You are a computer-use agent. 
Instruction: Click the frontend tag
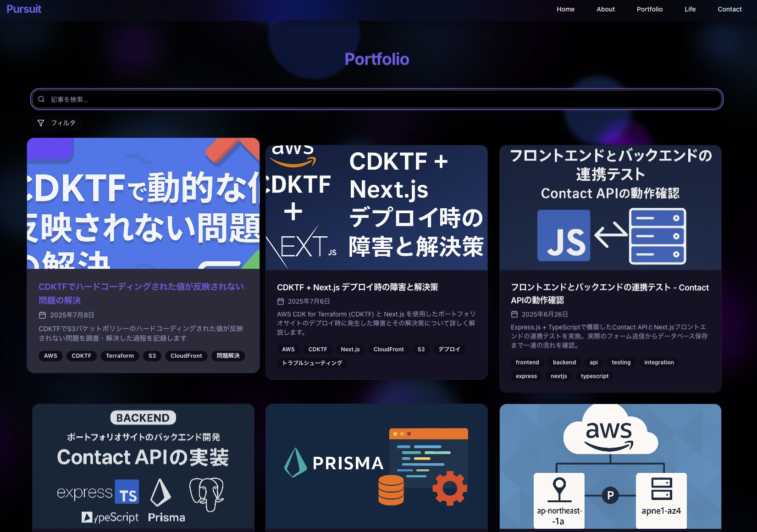(527, 362)
